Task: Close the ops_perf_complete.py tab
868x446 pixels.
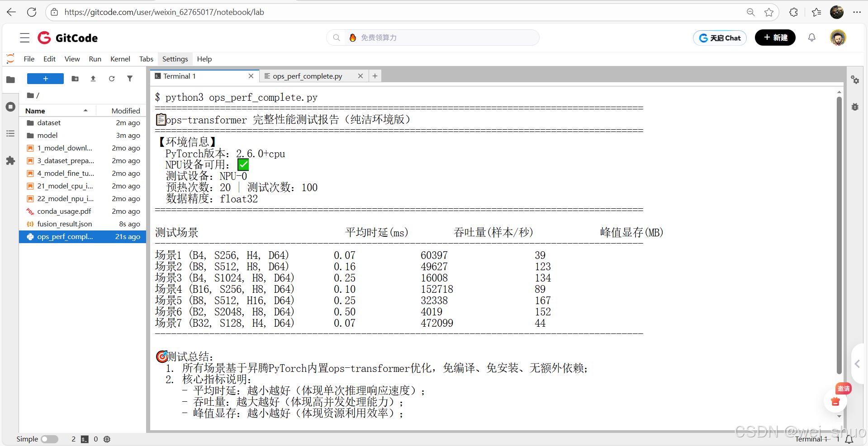Action: pos(360,76)
